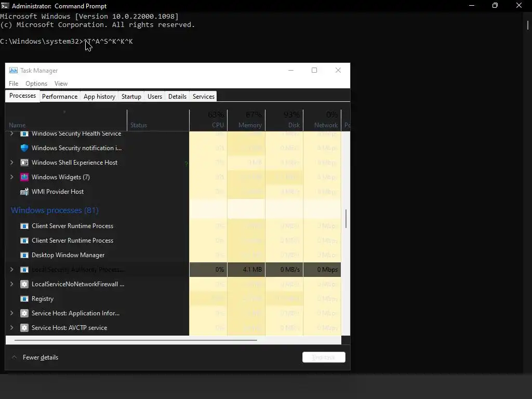Click the Desktop Window Manager icon
Viewport: 532px width, 399px height.
[24, 255]
